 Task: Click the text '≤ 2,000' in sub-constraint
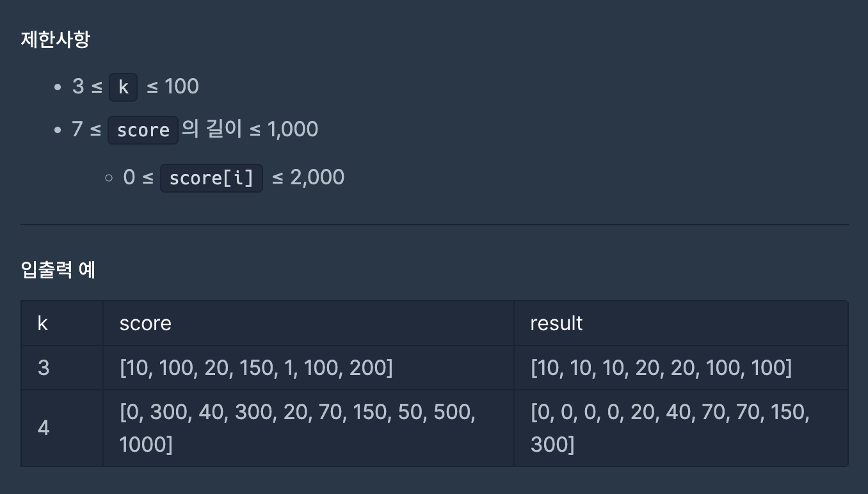309,177
